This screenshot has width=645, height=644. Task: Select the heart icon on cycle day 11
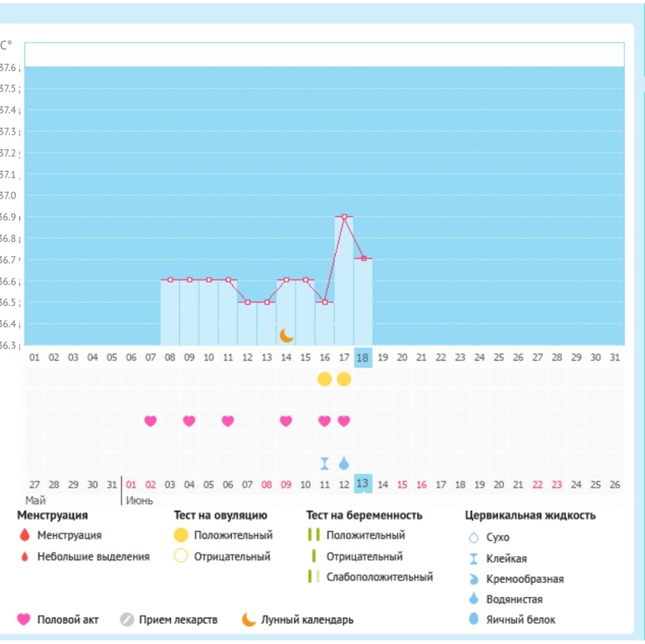[x=228, y=420]
